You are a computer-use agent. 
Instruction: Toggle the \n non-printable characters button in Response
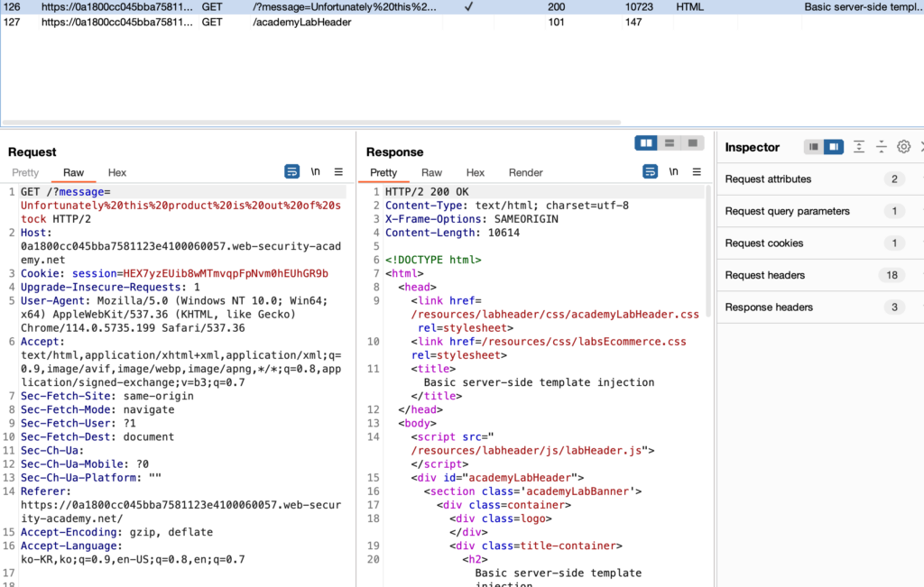pyautogui.click(x=673, y=172)
